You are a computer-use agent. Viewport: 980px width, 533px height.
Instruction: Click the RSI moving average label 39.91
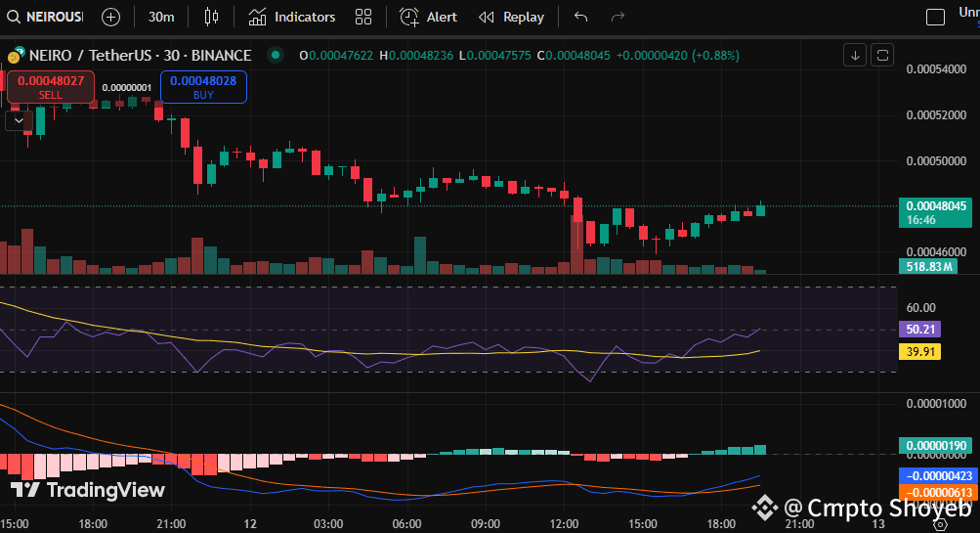(919, 351)
